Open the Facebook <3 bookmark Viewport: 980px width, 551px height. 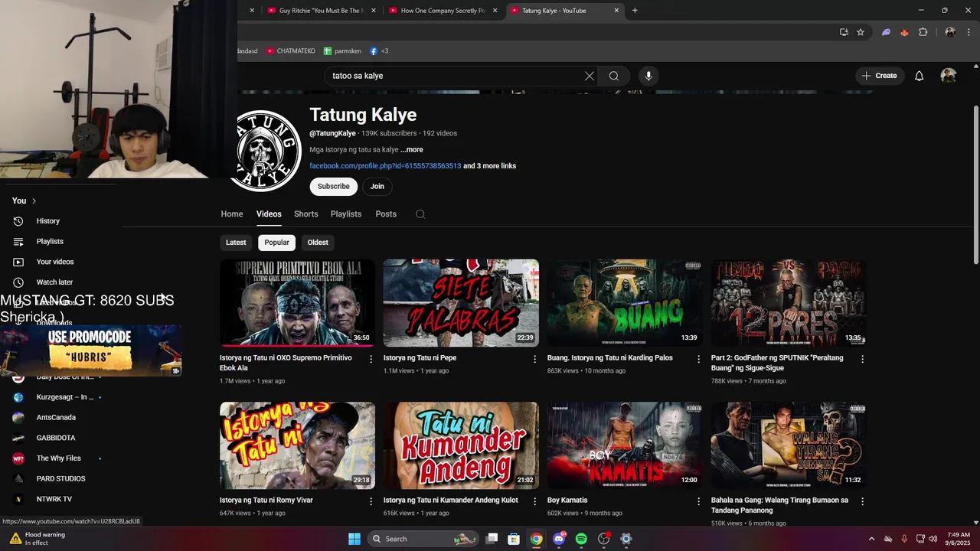pyautogui.click(x=379, y=51)
